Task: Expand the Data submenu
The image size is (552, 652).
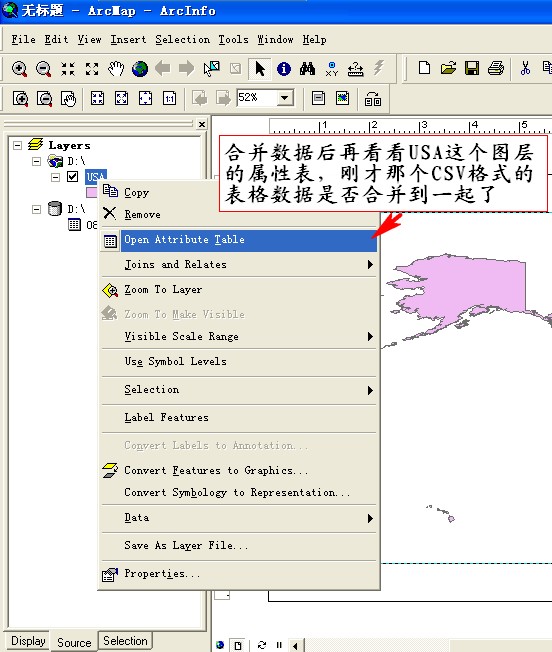Action: (x=239, y=518)
